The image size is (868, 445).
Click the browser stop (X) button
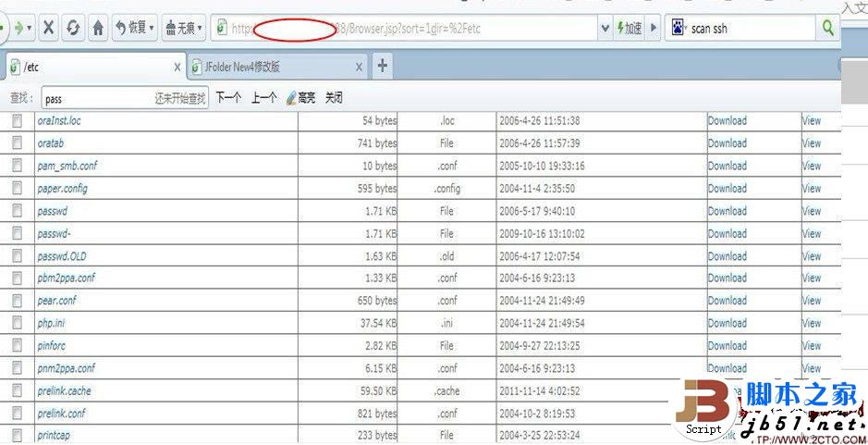pos(48,29)
